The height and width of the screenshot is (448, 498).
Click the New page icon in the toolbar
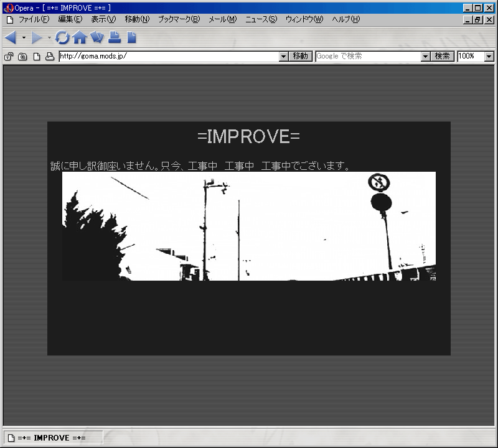pyautogui.click(x=131, y=37)
